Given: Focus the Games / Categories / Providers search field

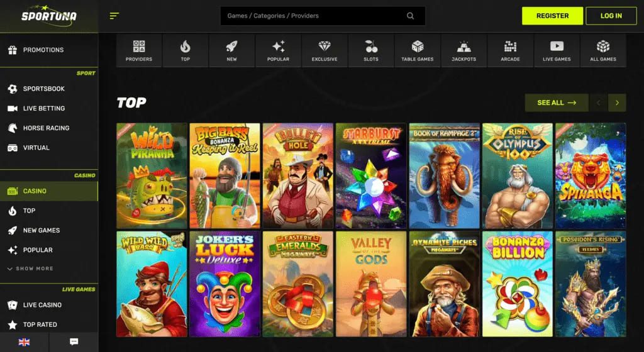Looking at the screenshot, I should pyautogui.click(x=323, y=16).
